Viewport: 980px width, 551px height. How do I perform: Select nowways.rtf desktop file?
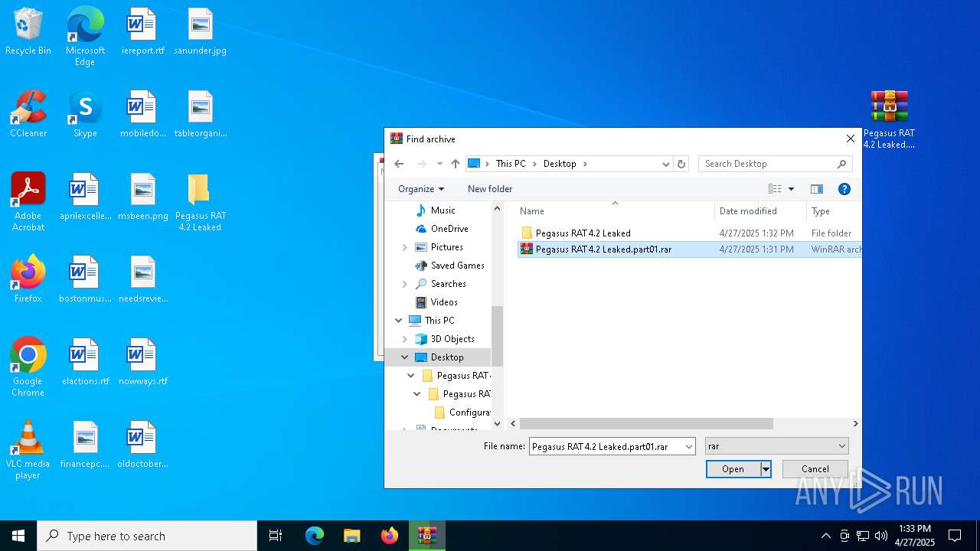point(142,363)
